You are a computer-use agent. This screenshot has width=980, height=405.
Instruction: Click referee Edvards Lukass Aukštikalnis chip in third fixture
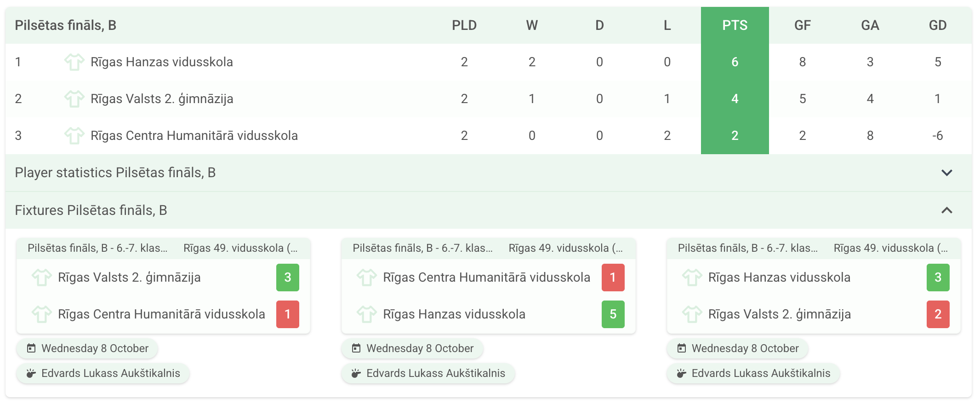coord(753,373)
